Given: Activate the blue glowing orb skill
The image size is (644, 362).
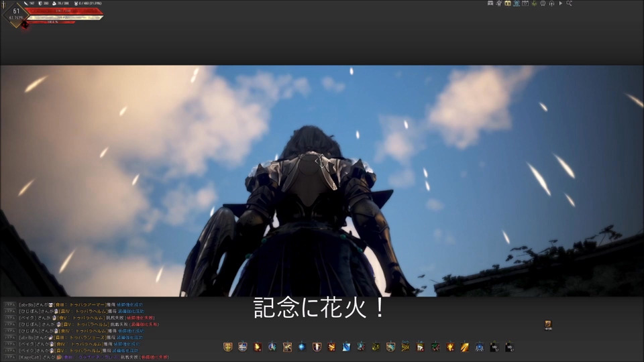Looking at the screenshot, I should coord(302,347).
